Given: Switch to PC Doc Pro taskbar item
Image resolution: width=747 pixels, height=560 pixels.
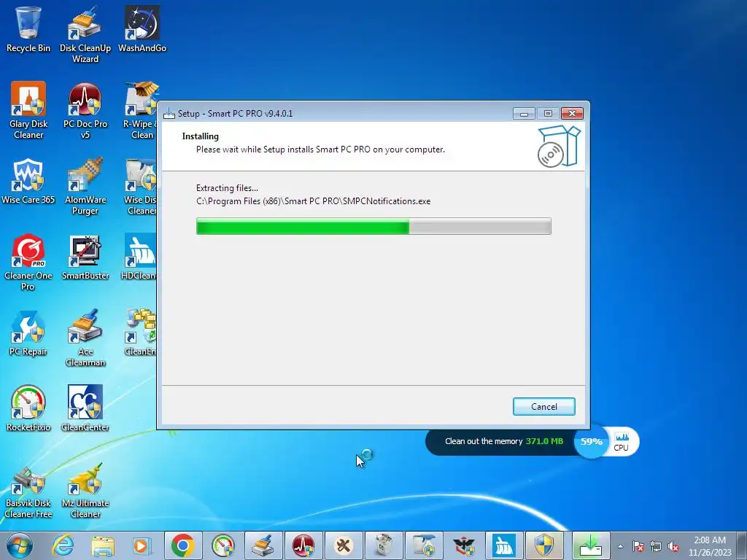Looking at the screenshot, I should [303, 545].
